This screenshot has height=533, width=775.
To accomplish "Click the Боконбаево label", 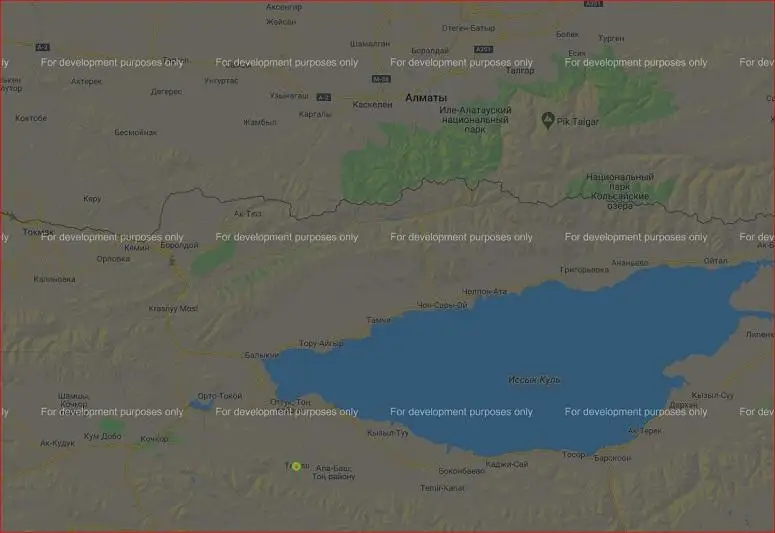I will point(462,471).
